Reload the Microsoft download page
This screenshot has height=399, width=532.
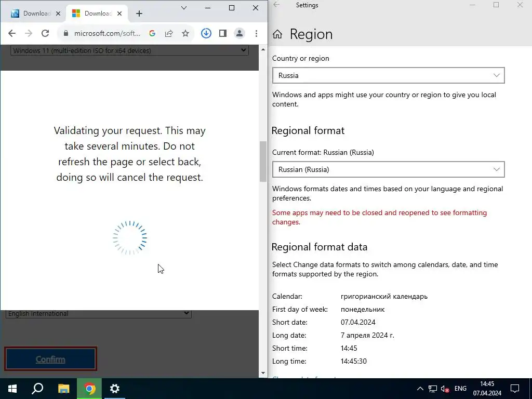tap(45, 33)
